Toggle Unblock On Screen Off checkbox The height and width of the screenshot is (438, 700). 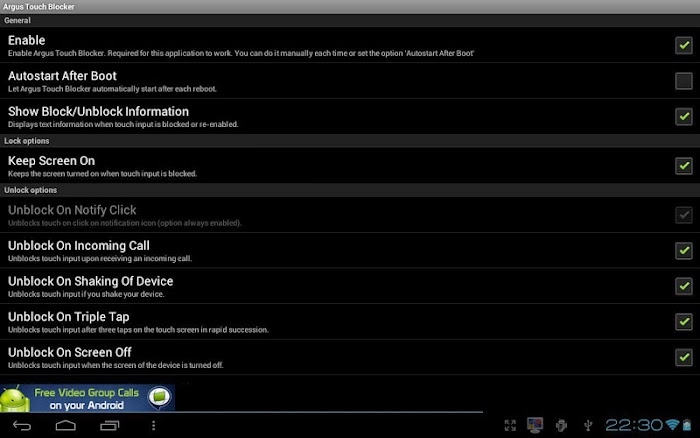tap(683, 357)
